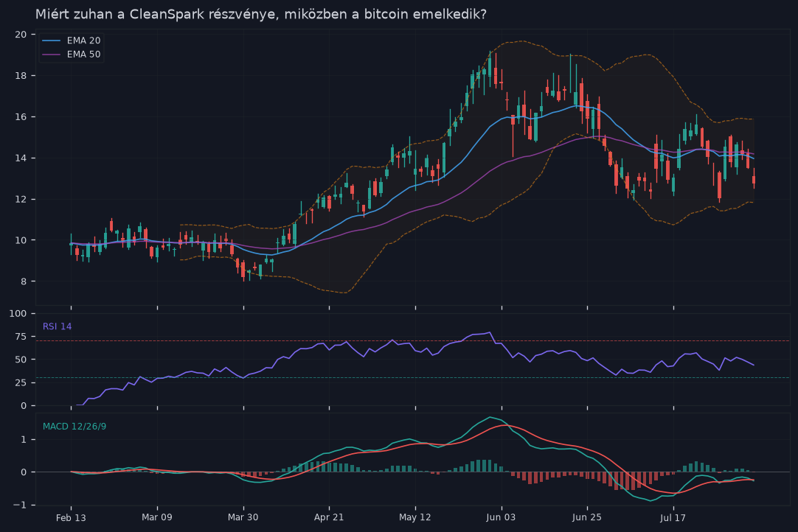
Task: Click the EMA 50 legend entry
Action: click(72, 55)
